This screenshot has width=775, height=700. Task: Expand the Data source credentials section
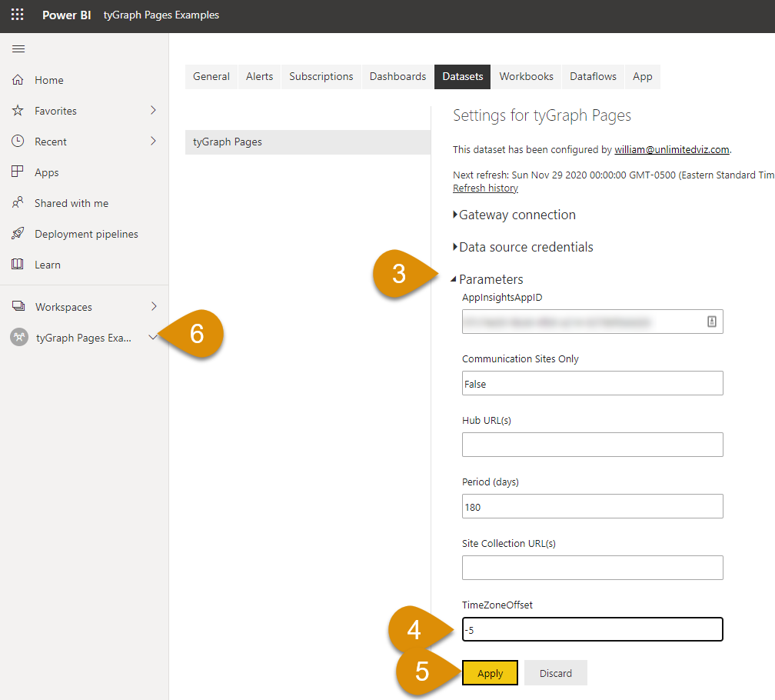(456, 248)
